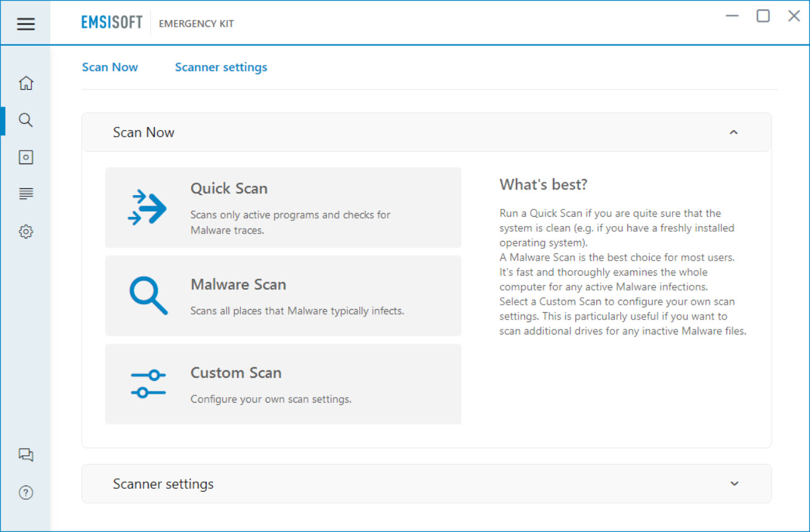Minimize the Emsisoft window
This screenshot has width=810, height=532.
(733, 16)
